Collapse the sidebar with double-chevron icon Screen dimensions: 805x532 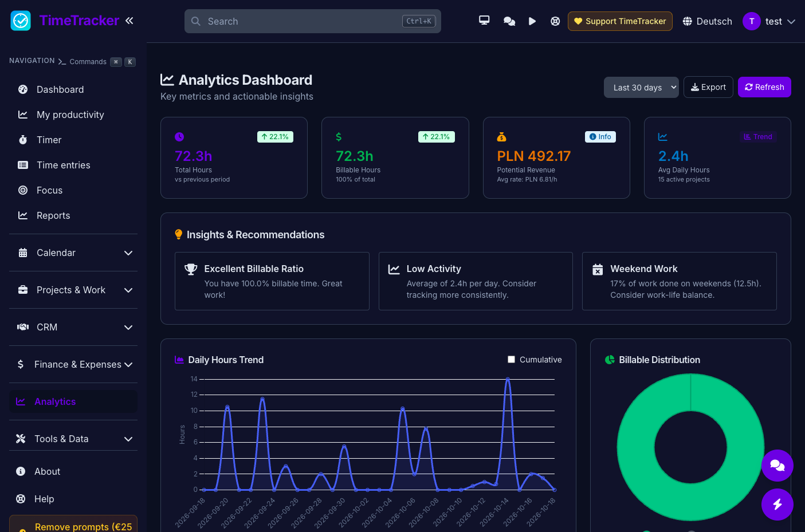129,21
